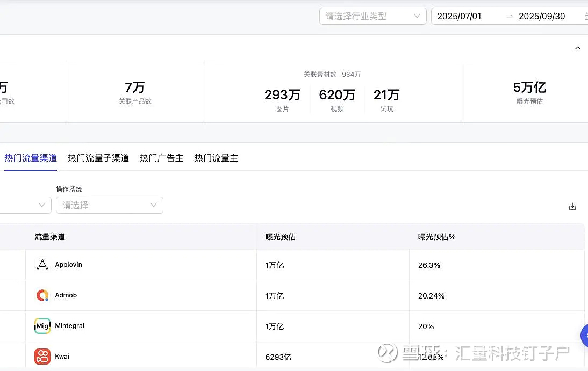The image size is (588, 371).
Task: Click the 6293亿 value in Kwai row
Action: click(x=278, y=357)
